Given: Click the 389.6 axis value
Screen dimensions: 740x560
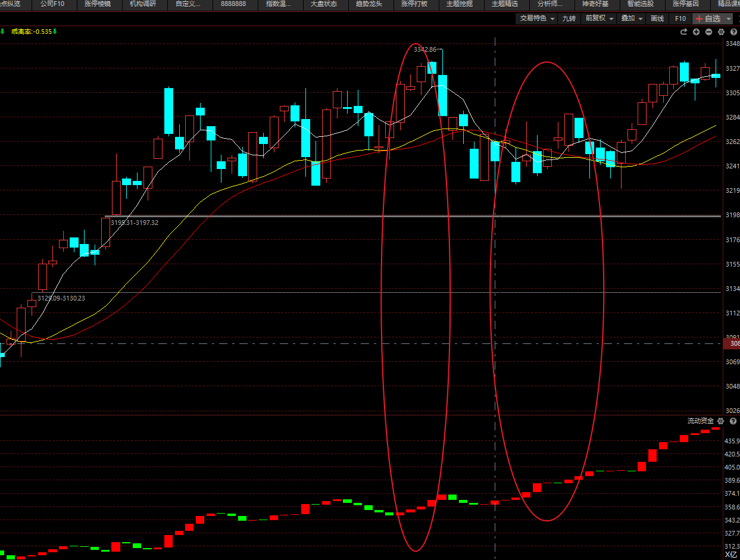Looking at the screenshot, I should [732, 480].
